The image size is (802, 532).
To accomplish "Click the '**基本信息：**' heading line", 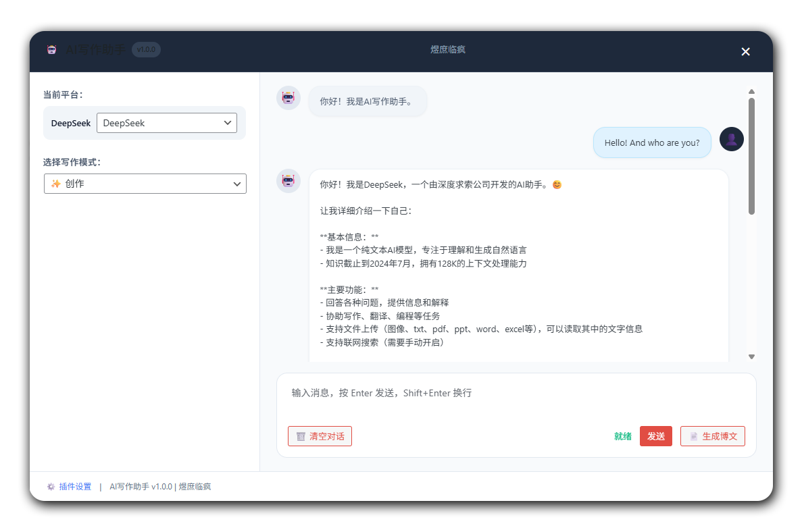I will (x=349, y=237).
